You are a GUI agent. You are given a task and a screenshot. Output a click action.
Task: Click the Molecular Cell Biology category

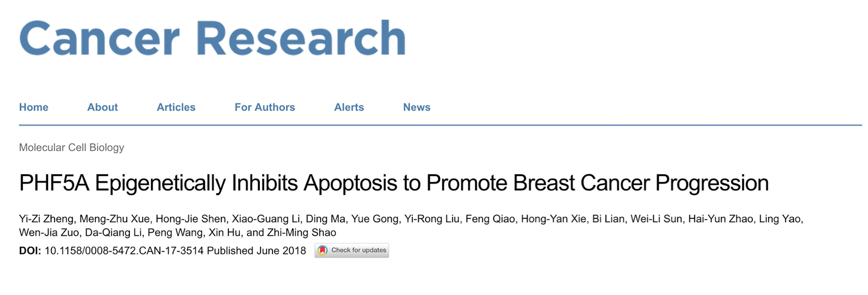coord(72,147)
